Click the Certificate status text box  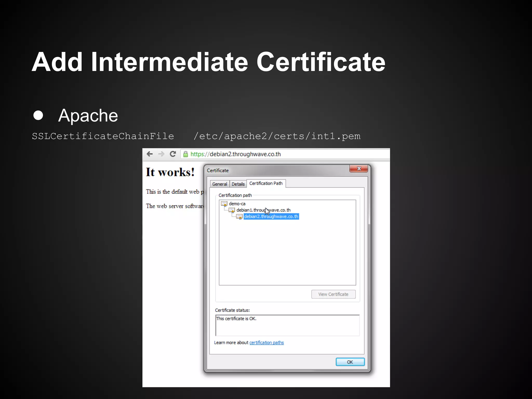click(x=287, y=325)
